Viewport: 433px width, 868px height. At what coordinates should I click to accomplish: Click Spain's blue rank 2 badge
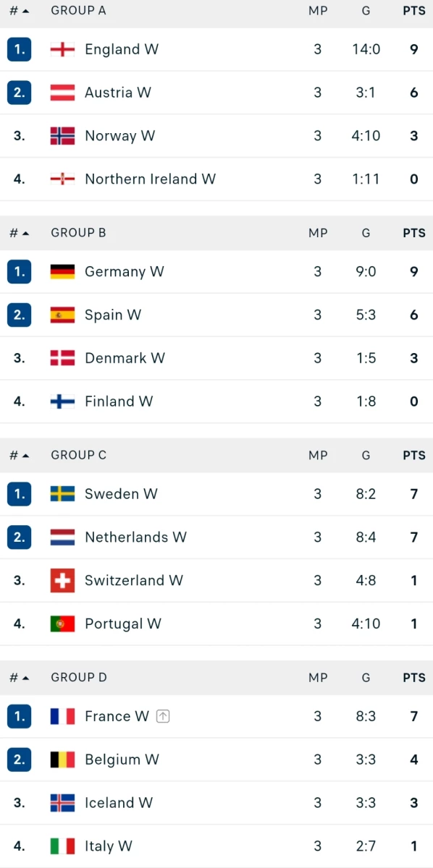pyautogui.click(x=19, y=315)
